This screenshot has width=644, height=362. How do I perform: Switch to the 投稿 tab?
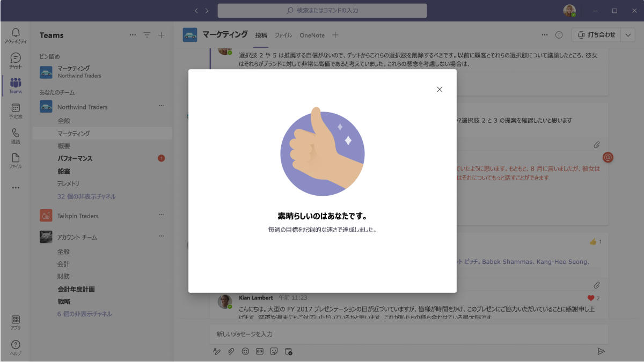[x=261, y=35]
